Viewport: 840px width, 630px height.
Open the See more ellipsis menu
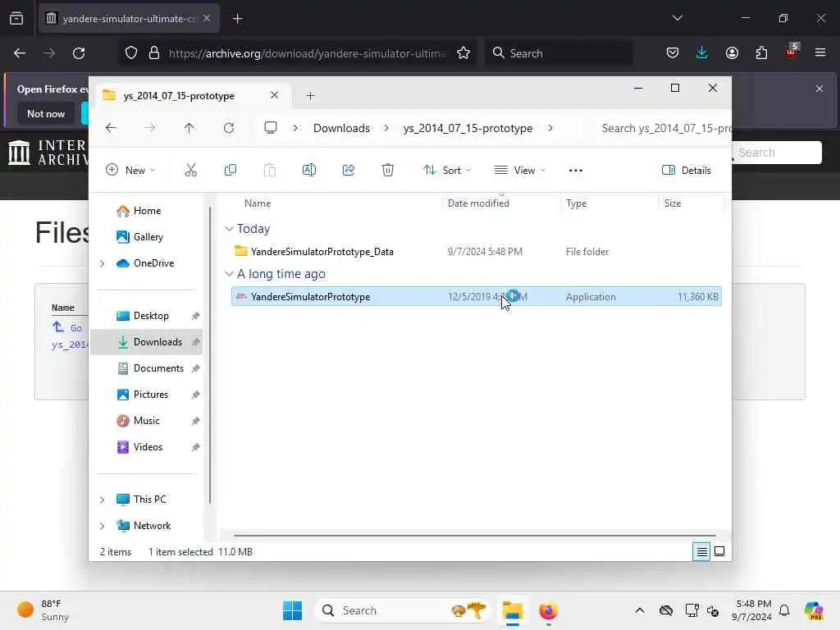[575, 171]
